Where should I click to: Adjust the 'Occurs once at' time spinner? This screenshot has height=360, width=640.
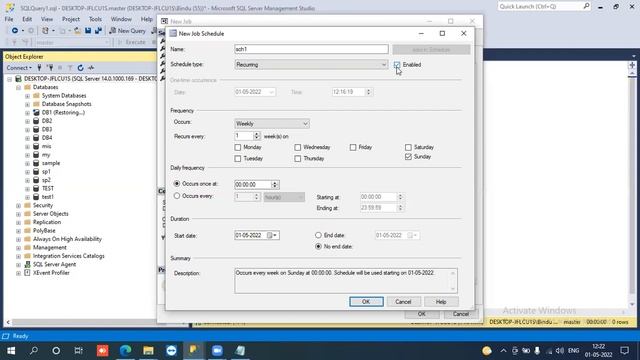click(275, 184)
